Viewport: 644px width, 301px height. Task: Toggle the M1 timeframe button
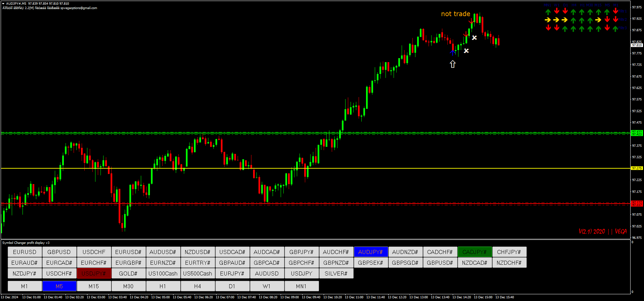(25, 286)
